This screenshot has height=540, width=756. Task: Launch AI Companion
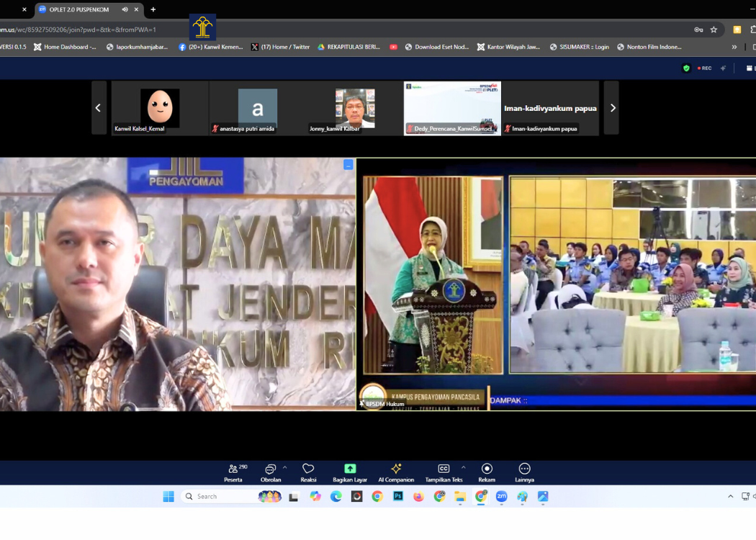pos(396,472)
